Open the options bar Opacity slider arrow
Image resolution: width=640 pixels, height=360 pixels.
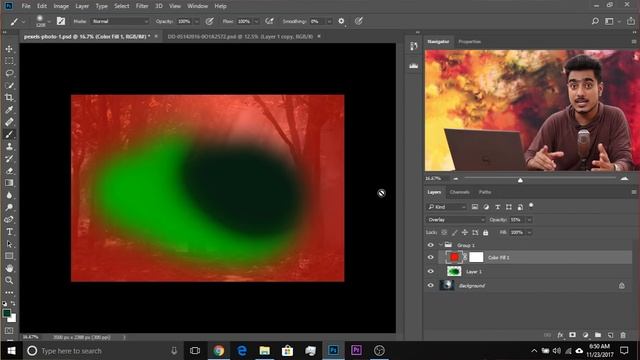click(196, 21)
